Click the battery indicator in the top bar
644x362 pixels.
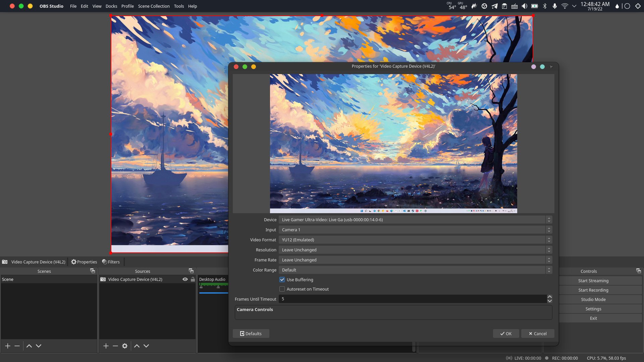[535, 6]
